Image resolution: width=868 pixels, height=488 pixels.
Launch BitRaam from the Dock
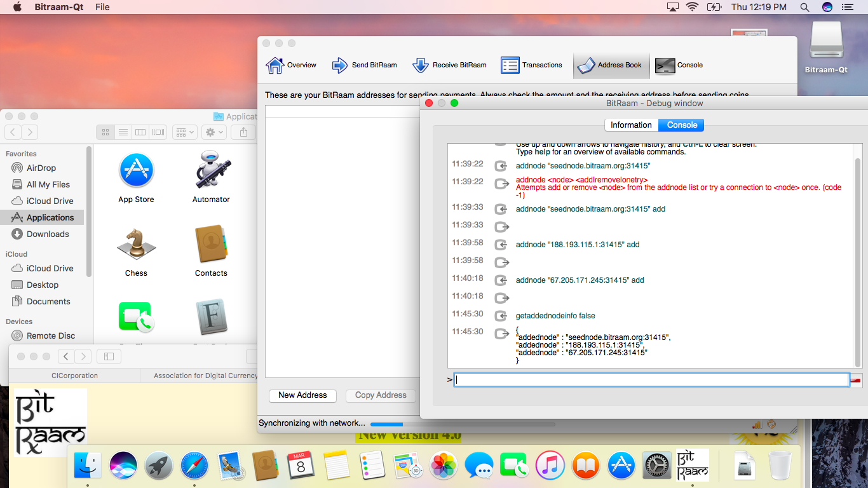(693, 466)
